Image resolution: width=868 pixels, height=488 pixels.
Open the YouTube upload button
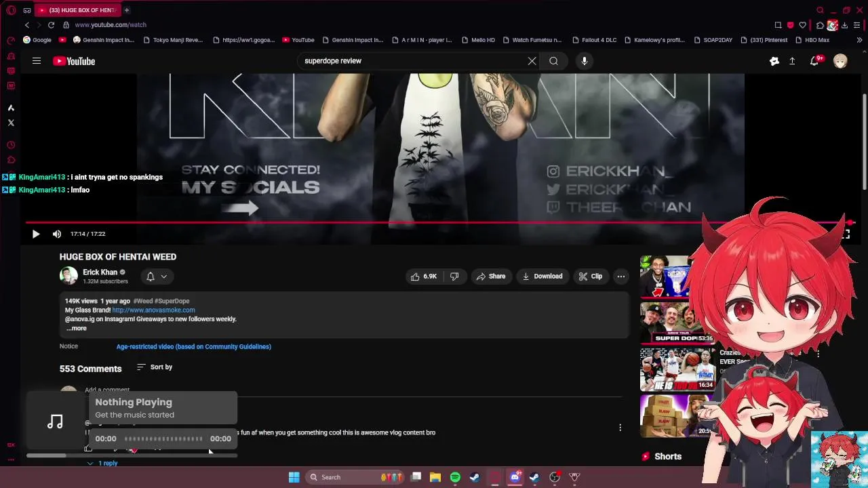(x=792, y=61)
